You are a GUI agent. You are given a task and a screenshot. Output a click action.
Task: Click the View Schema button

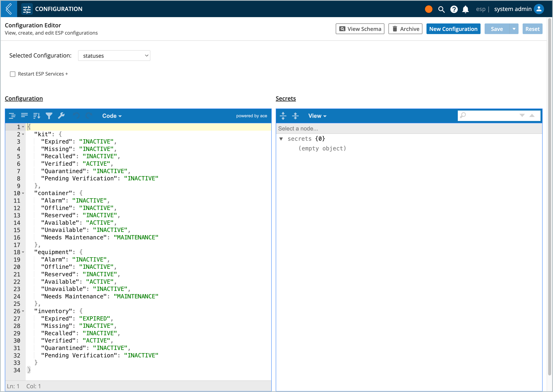pos(360,29)
